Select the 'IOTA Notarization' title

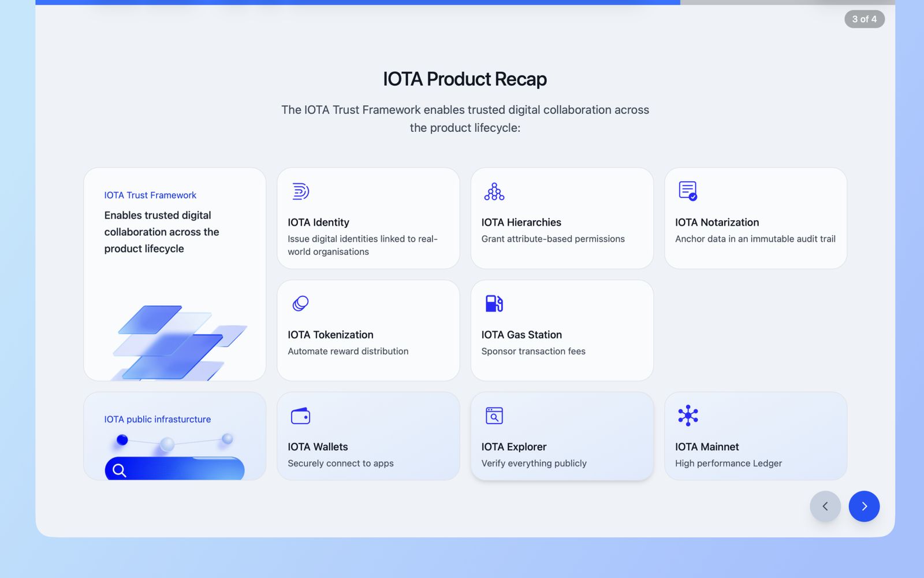point(717,223)
